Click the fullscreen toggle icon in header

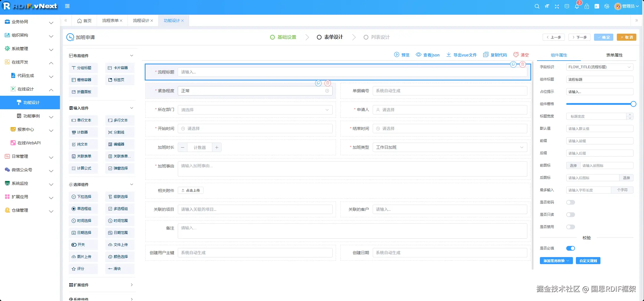click(x=557, y=6)
